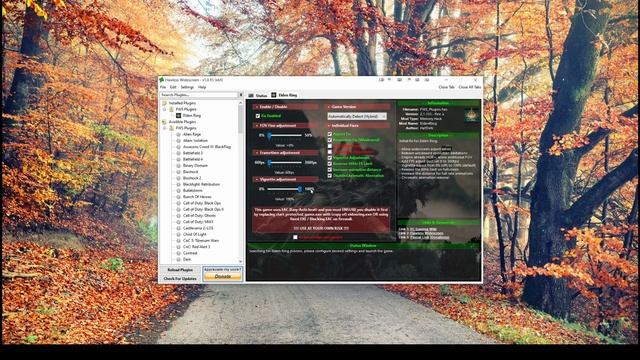
Task: Toggle Increase animation distance checkbox
Action: pos(330,170)
